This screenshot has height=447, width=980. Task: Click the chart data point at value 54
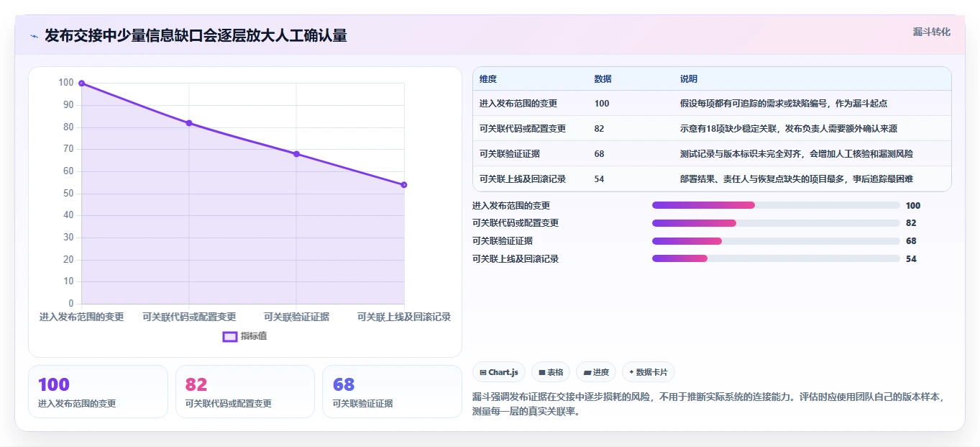click(404, 185)
